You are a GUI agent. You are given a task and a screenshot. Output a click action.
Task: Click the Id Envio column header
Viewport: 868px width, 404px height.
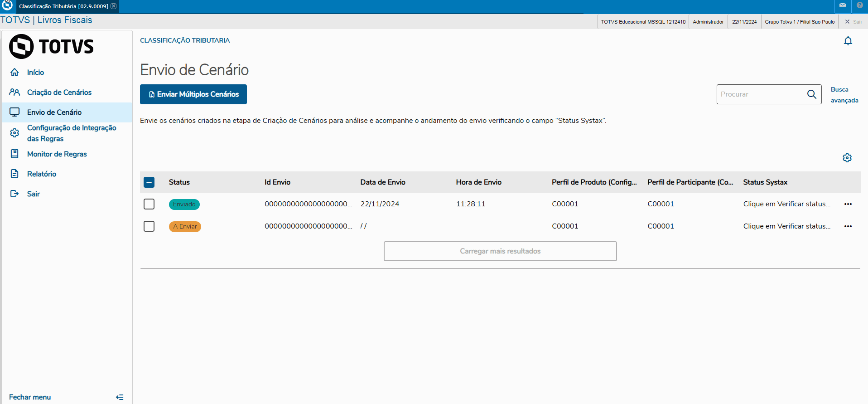pos(278,182)
